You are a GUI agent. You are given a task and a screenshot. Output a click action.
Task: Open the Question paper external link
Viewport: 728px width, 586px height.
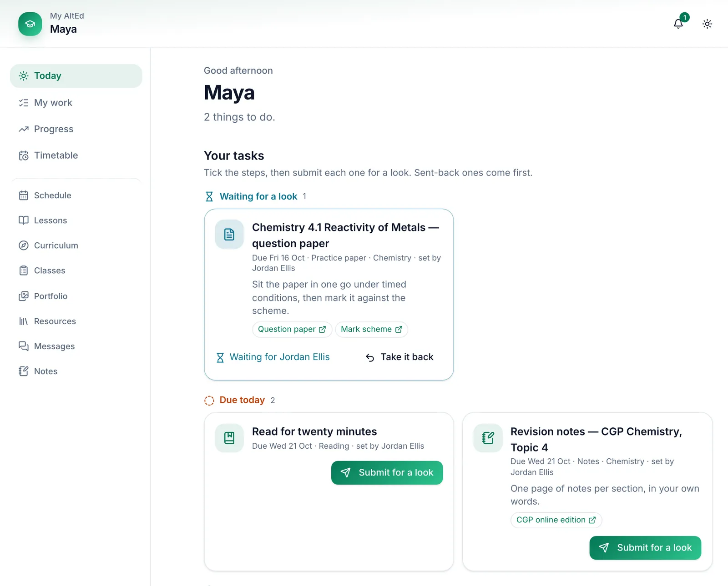click(x=292, y=329)
